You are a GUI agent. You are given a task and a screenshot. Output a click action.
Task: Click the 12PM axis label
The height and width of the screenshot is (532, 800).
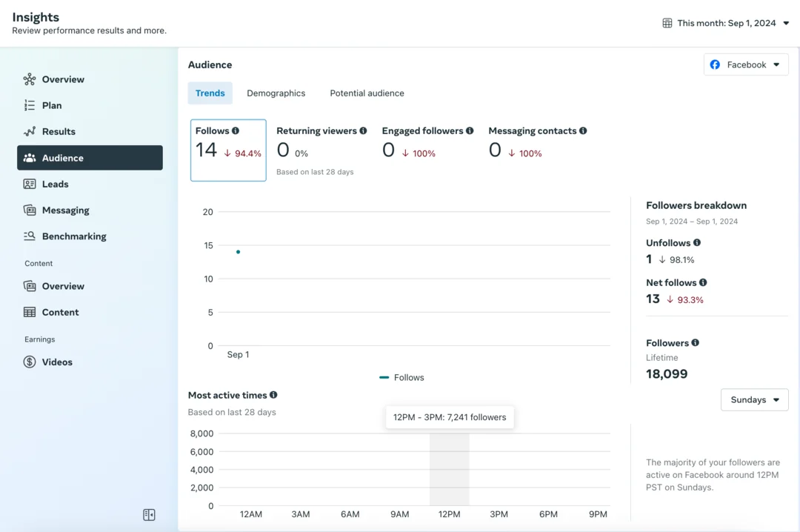click(449, 514)
